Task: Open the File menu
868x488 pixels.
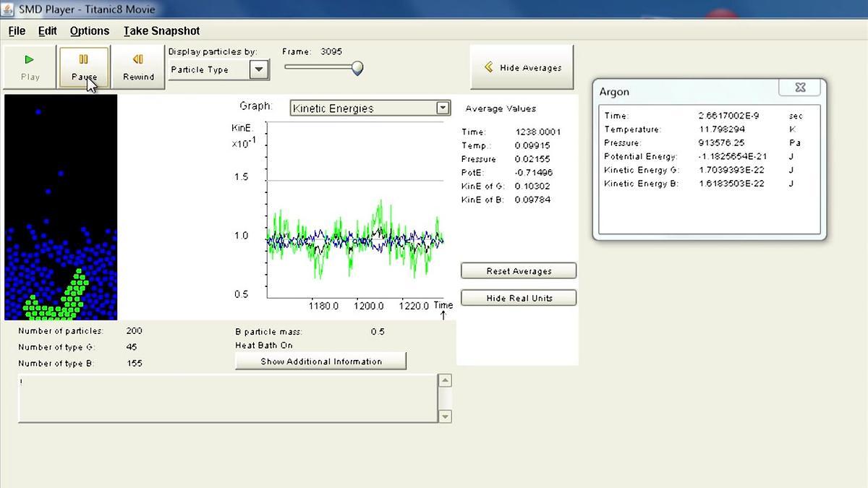Action: (x=17, y=31)
